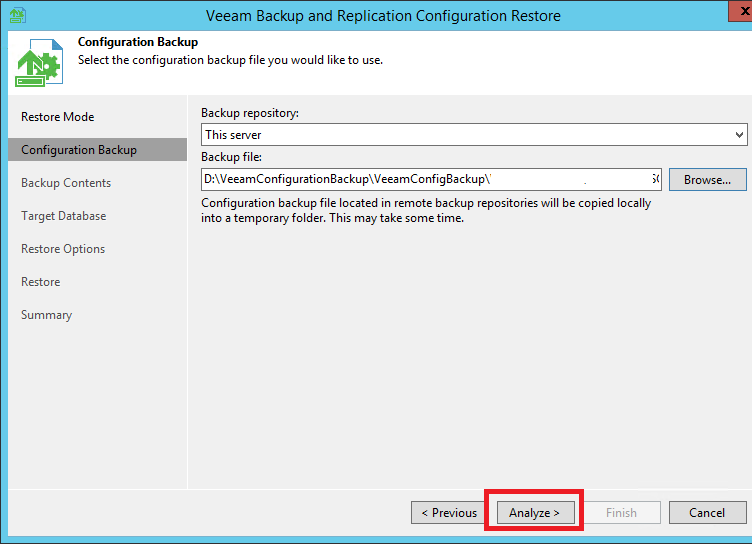Open the Backup repository dropdown

[x=474, y=135]
